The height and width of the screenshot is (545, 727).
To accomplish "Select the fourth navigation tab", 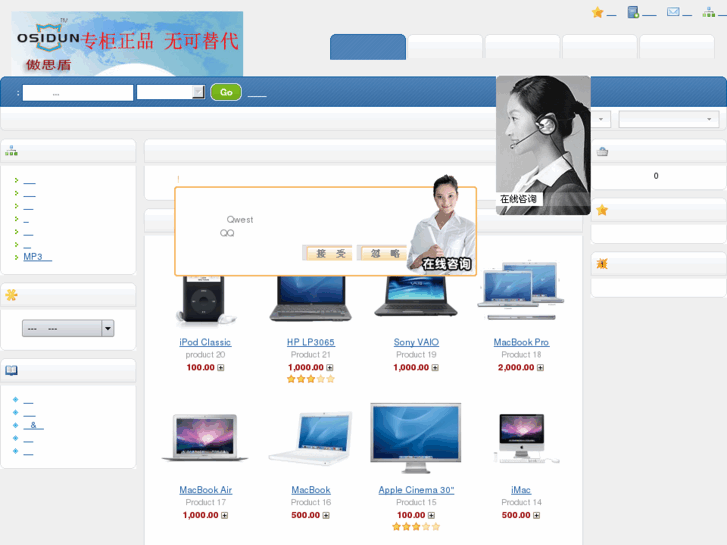I will [x=600, y=47].
